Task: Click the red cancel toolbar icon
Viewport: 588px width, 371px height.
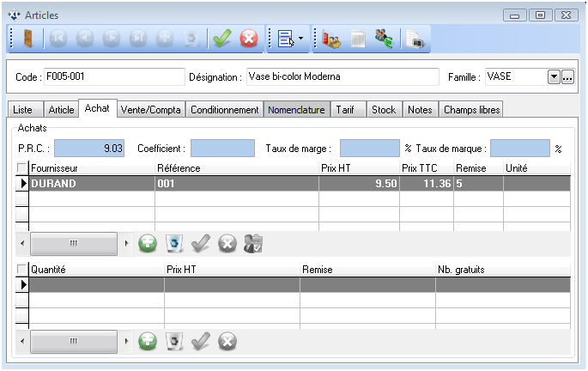Action: point(249,38)
